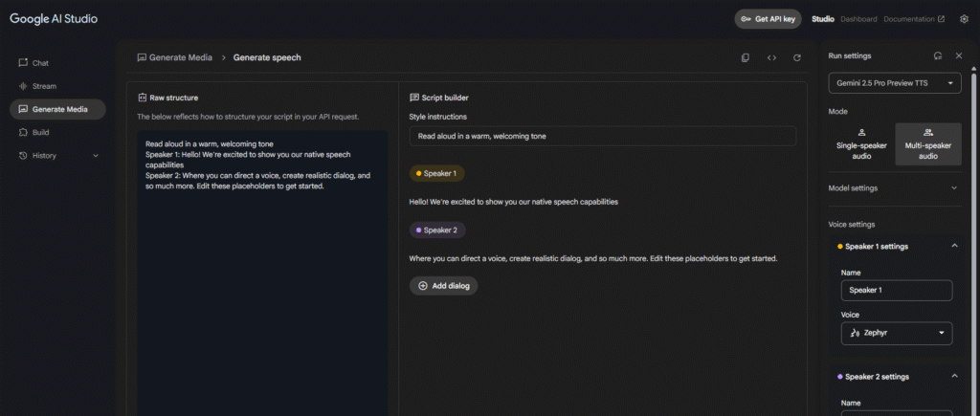
Task: Collapse the Speaker 2 settings section
Action: tap(954, 377)
